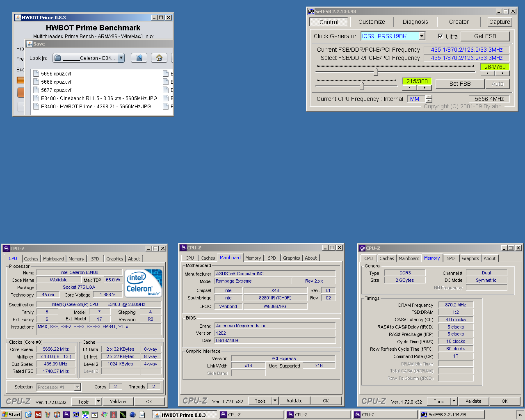Click the DRAM Frequency 870.2 MHz value
Image resolution: width=525 pixels, height=420 pixels.
[x=456, y=305]
